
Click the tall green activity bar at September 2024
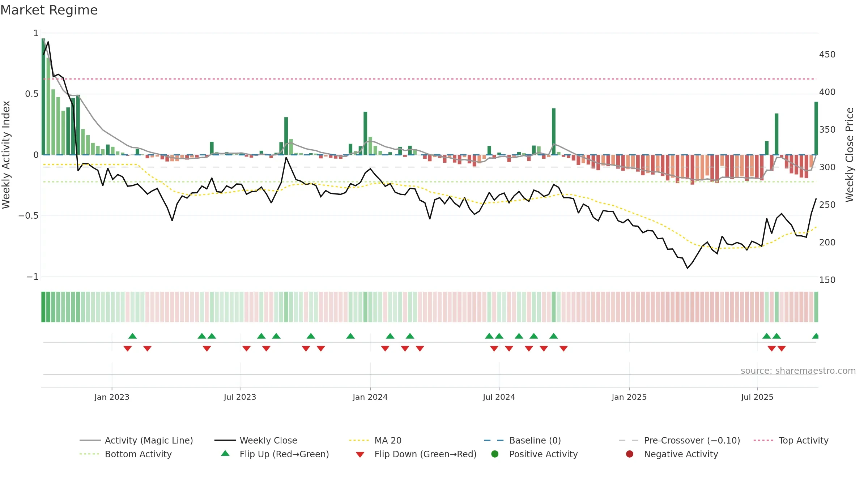(554, 132)
